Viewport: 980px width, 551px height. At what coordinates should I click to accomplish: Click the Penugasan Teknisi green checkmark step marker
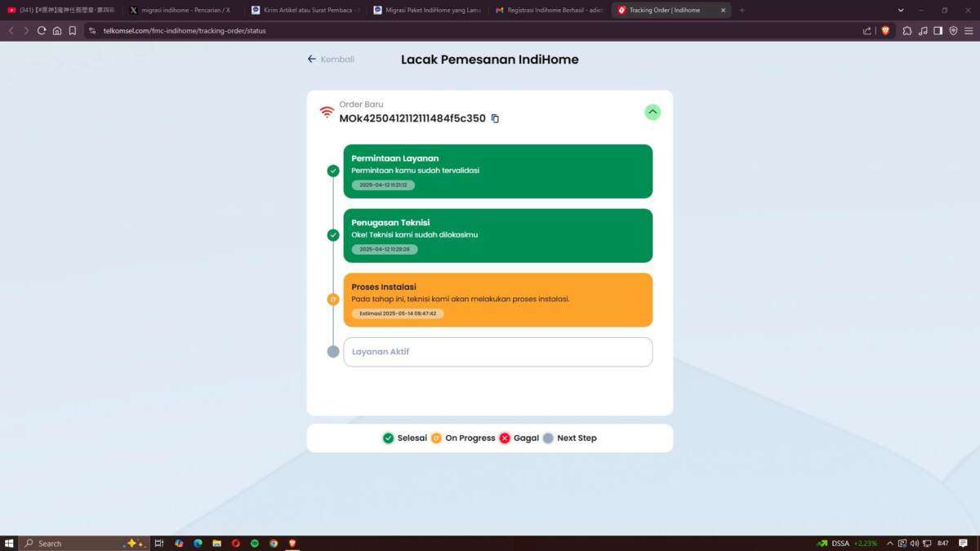click(333, 235)
